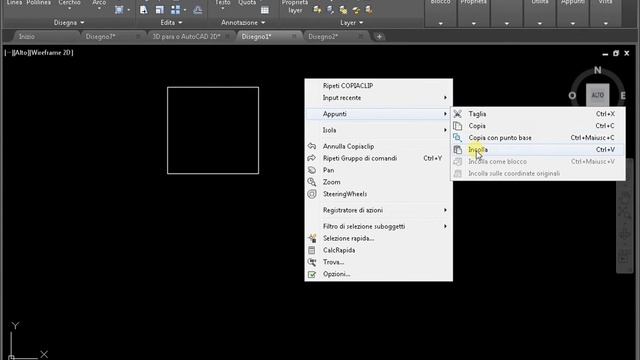Click the Opzioni checkmark icon

[x=312, y=274]
